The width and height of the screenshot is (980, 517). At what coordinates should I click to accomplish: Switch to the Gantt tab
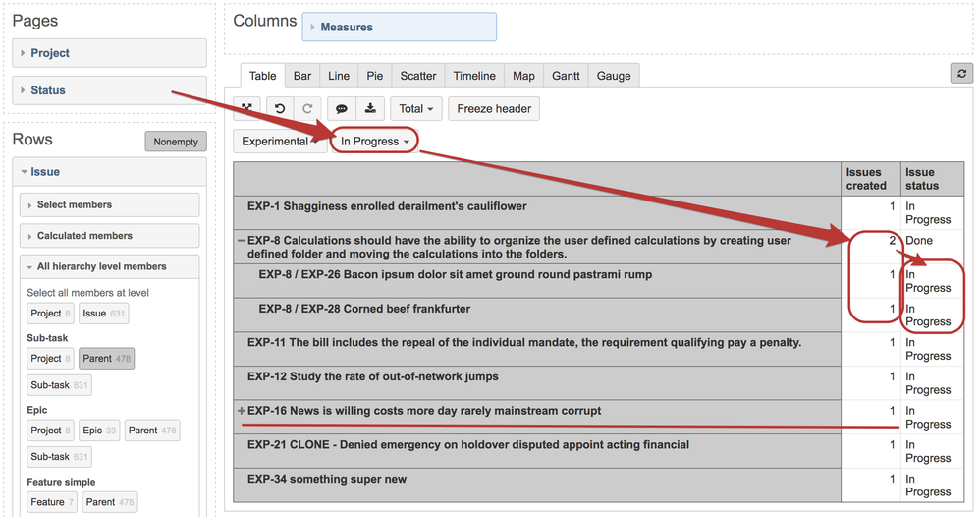coord(566,76)
